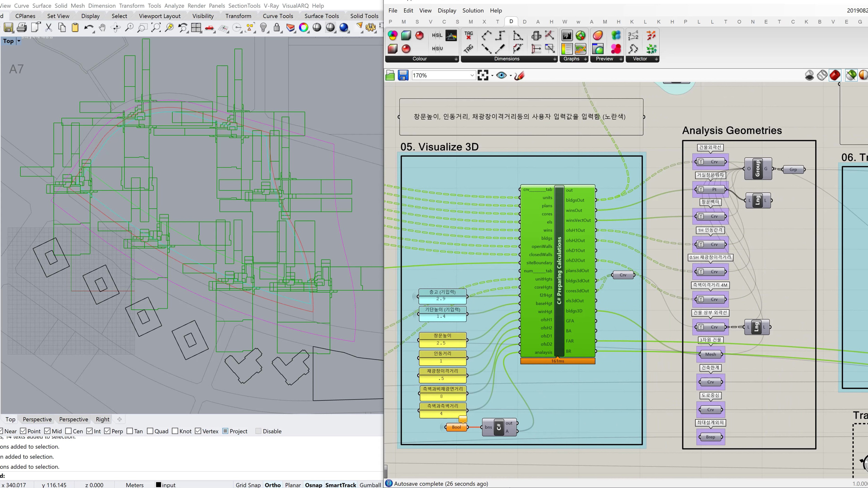Click the Copy icon in Rhino toolbar
The image size is (868, 488).
coord(62,27)
